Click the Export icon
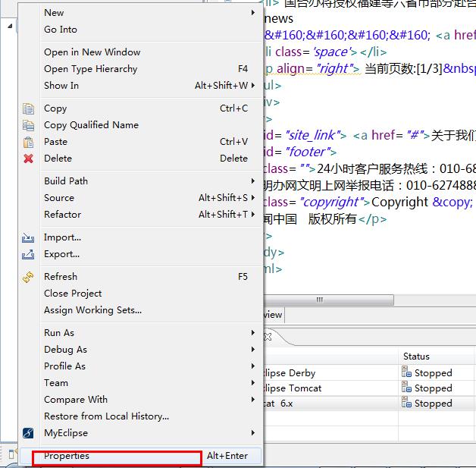The image size is (476, 468). 29,254
